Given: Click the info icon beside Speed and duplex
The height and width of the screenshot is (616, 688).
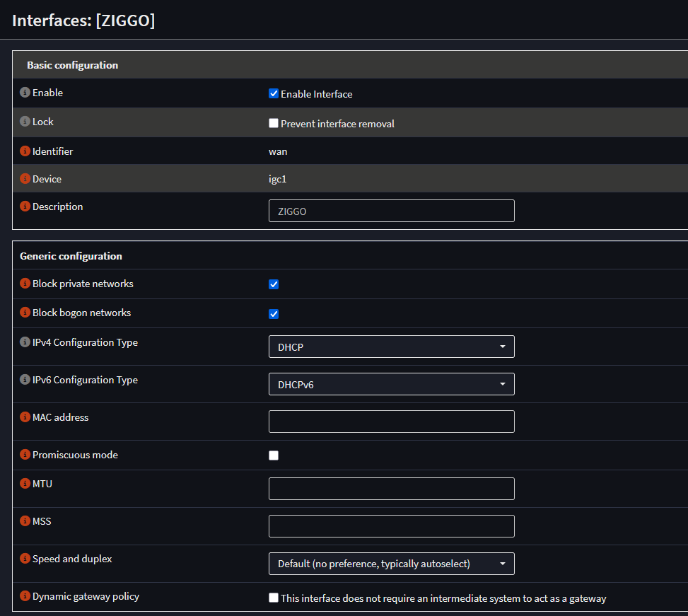Looking at the screenshot, I should point(25,559).
